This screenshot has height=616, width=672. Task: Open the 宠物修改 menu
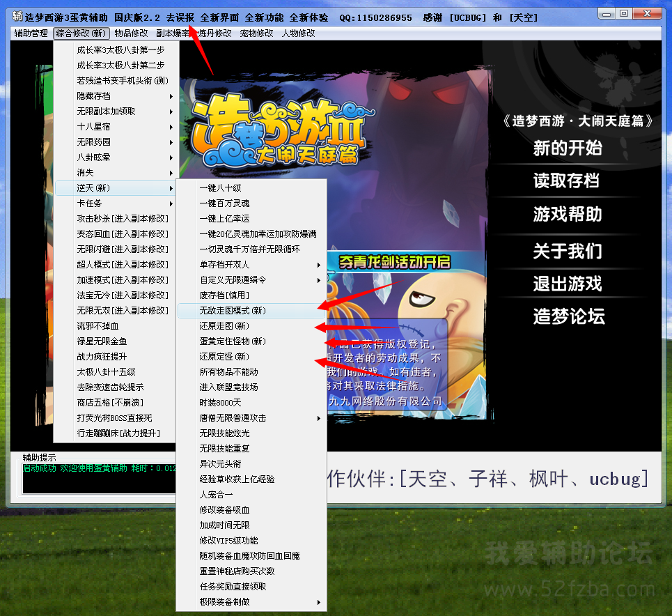pos(256,33)
